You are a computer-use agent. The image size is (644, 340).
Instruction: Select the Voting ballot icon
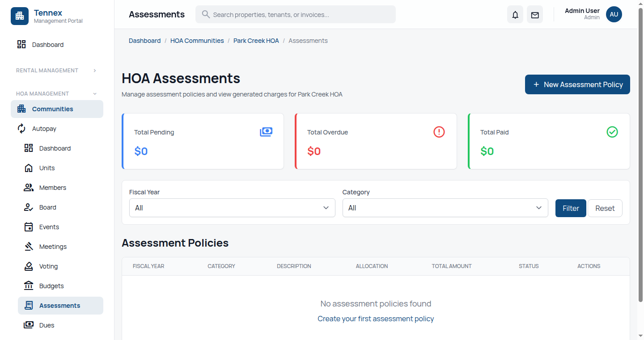pos(29,266)
